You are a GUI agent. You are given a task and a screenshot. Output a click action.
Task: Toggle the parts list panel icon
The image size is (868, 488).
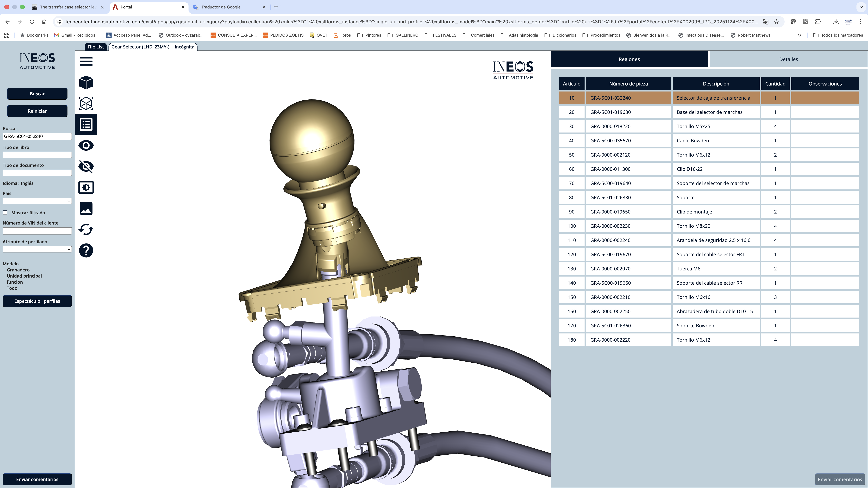(x=86, y=125)
